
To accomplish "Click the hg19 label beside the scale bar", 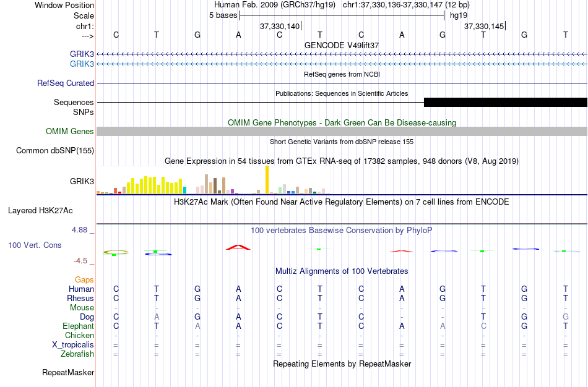I will (x=459, y=15).
